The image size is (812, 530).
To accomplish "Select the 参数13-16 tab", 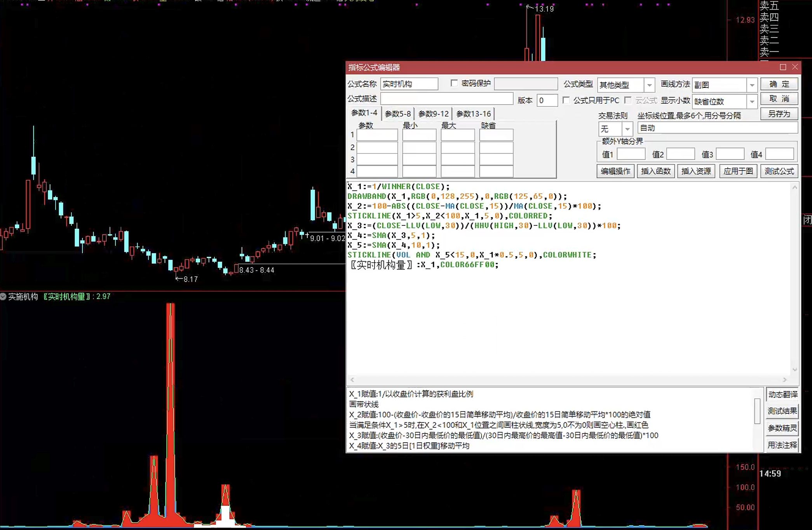I will pyautogui.click(x=473, y=114).
